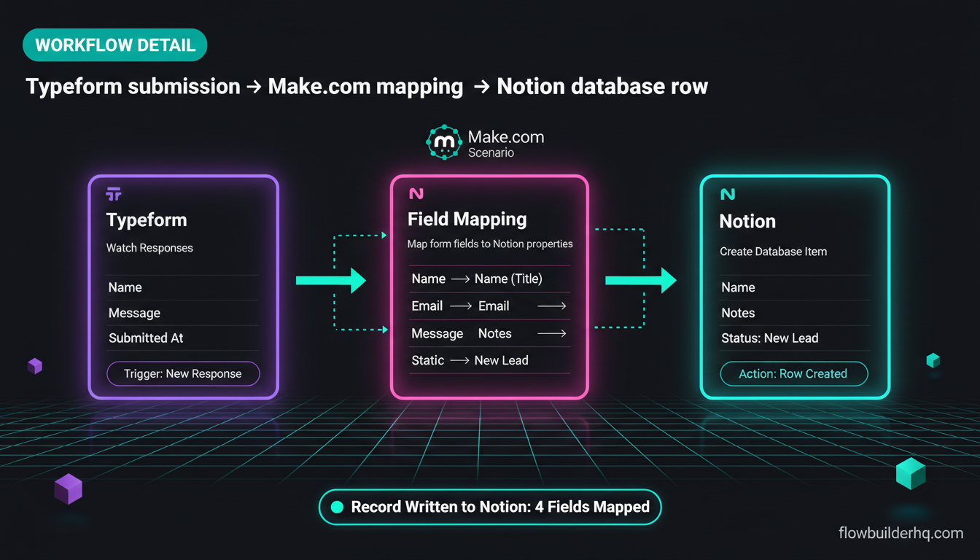Select the Submitted At row
The width and height of the screenshot is (980, 560).
(x=182, y=338)
